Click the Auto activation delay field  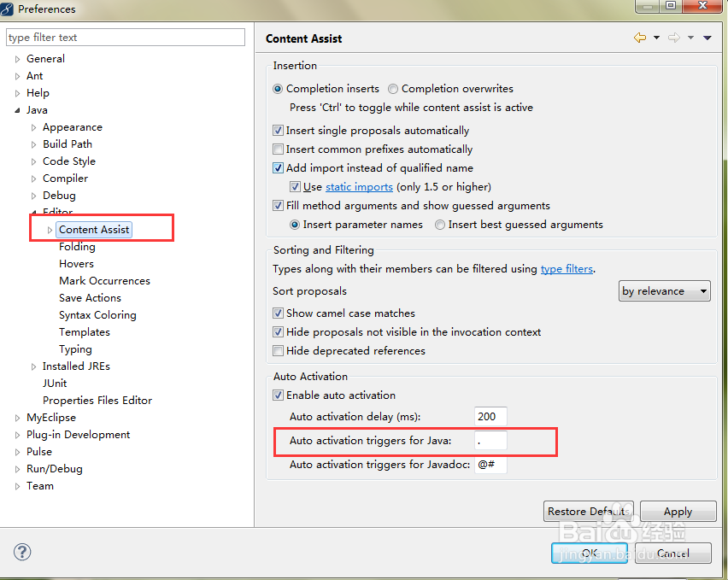point(490,417)
